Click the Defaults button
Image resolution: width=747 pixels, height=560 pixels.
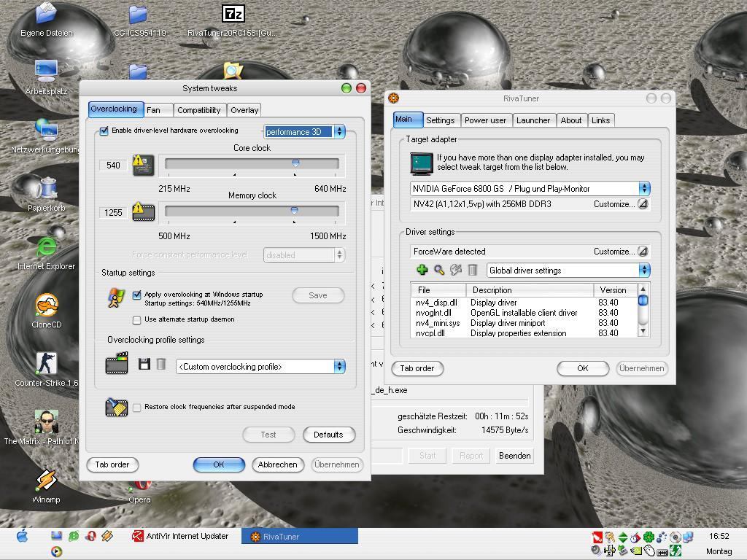[328, 435]
